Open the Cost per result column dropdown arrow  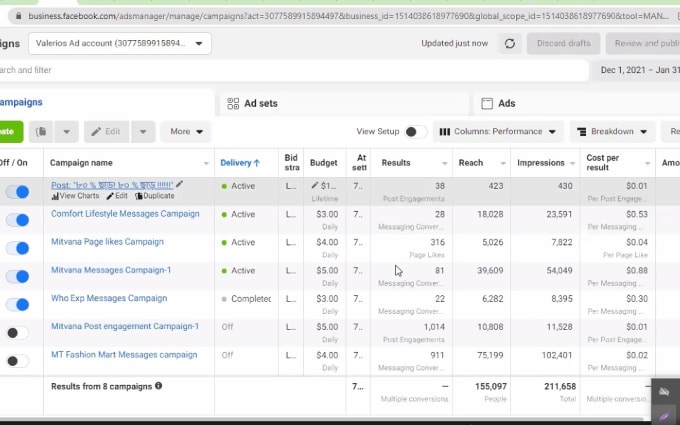click(647, 163)
